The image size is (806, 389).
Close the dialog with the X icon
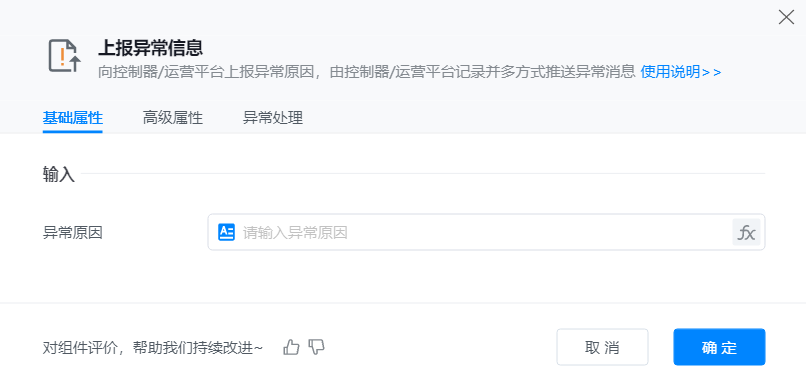pos(786,17)
